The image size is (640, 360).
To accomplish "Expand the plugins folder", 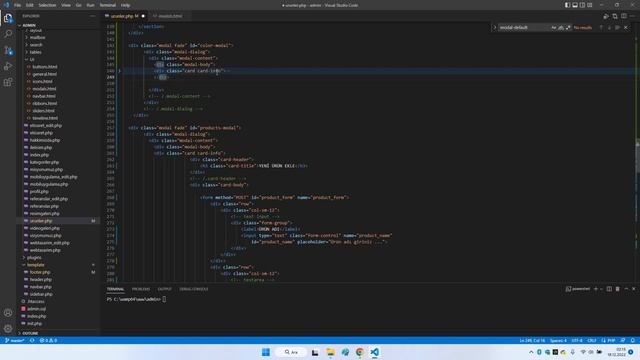I will pyautogui.click(x=34, y=258).
